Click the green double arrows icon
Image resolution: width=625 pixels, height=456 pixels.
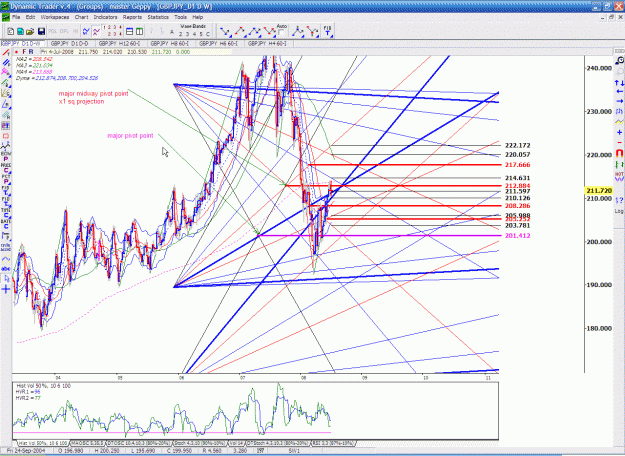tap(619, 164)
